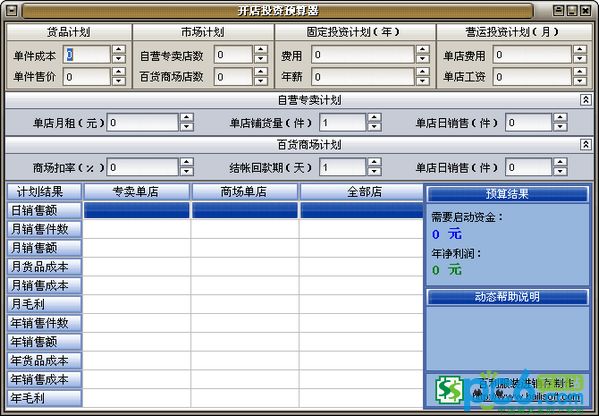The height and width of the screenshot is (416, 599).
Task: Decrease 单件售价 with down arrow
Action: [119, 81]
